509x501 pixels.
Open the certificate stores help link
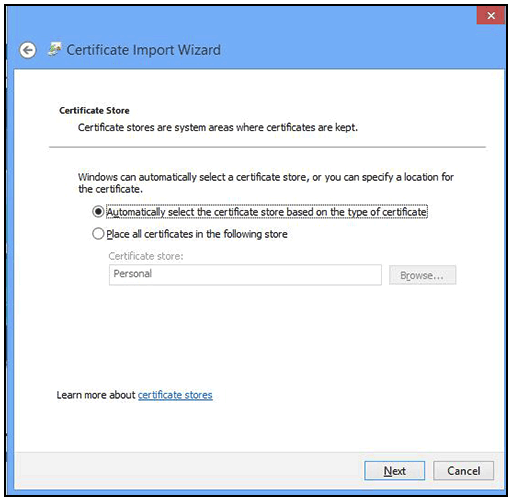(x=175, y=395)
